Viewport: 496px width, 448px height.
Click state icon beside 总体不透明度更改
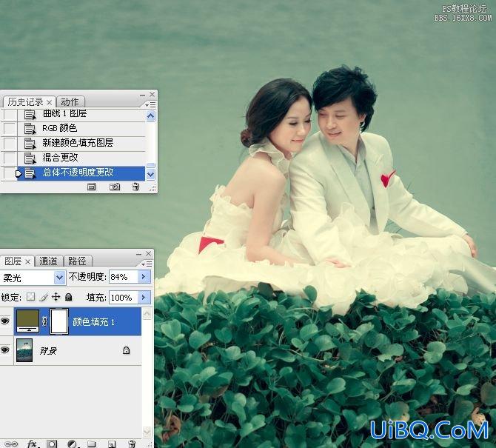tap(30, 173)
